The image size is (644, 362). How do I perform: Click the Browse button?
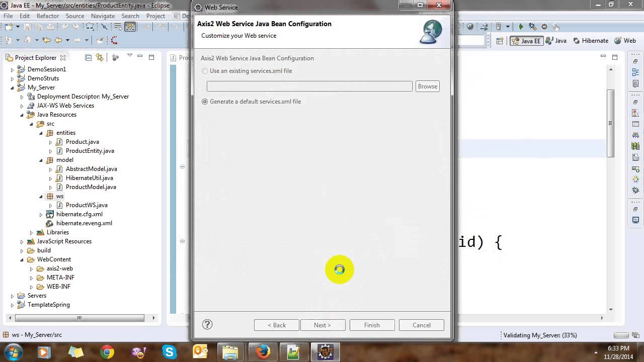[x=428, y=86]
